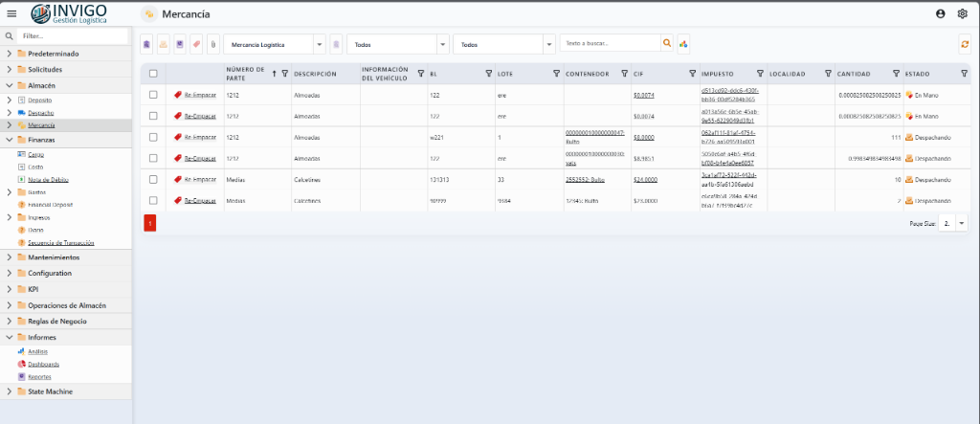
Task: Click Re-Empacar link in BL w221 row
Action: click(200, 137)
